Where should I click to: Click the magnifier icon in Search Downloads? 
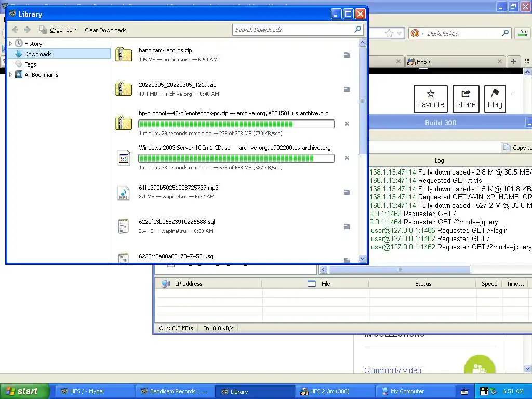pyautogui.click(x=357, y=30)
